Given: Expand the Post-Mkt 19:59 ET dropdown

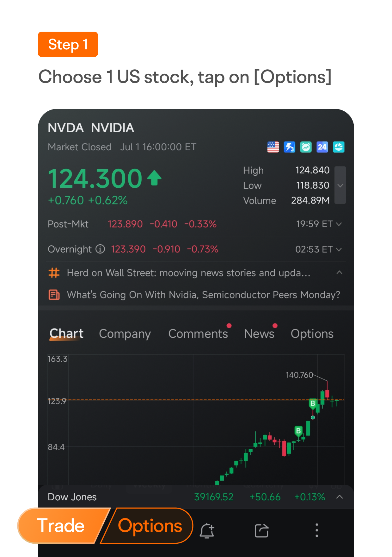Looking at the screenshot, I should click(339, 224).
